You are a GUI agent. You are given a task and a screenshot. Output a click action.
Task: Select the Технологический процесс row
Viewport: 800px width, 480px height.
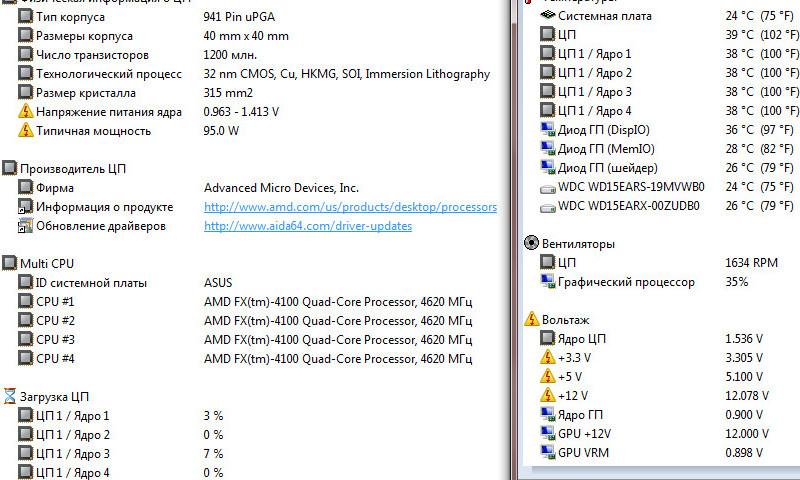point(109,74)
